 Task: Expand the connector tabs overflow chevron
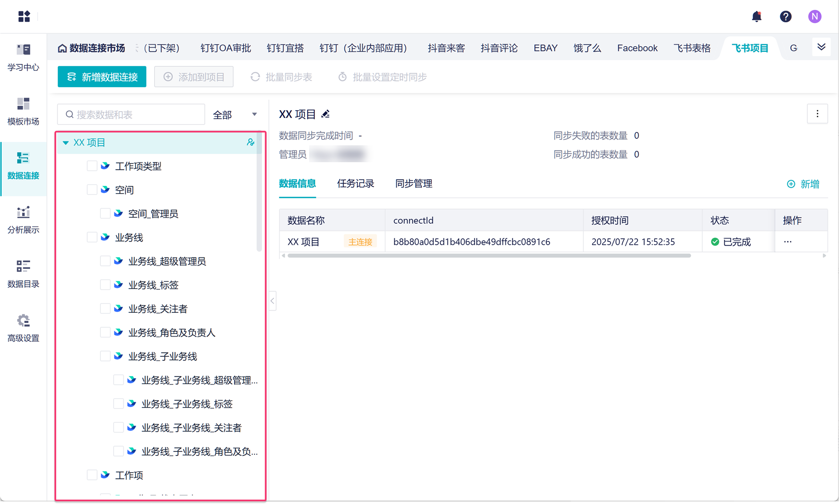pyautogui.click(x=821, y=47)
